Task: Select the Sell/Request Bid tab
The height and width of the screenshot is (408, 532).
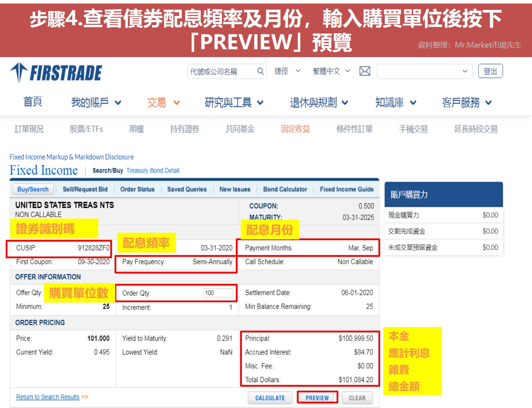Action: tap(85, 189)
